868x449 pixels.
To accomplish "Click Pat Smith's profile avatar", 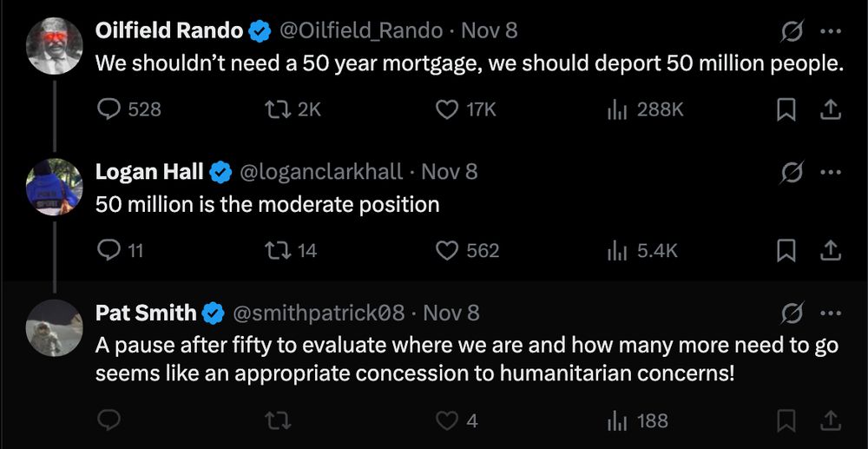I will (55, 328).
